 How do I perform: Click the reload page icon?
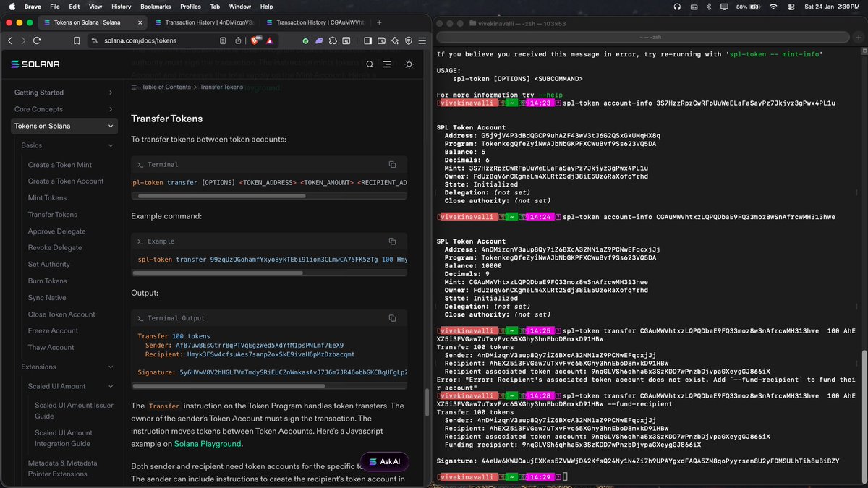click(38, 41)
